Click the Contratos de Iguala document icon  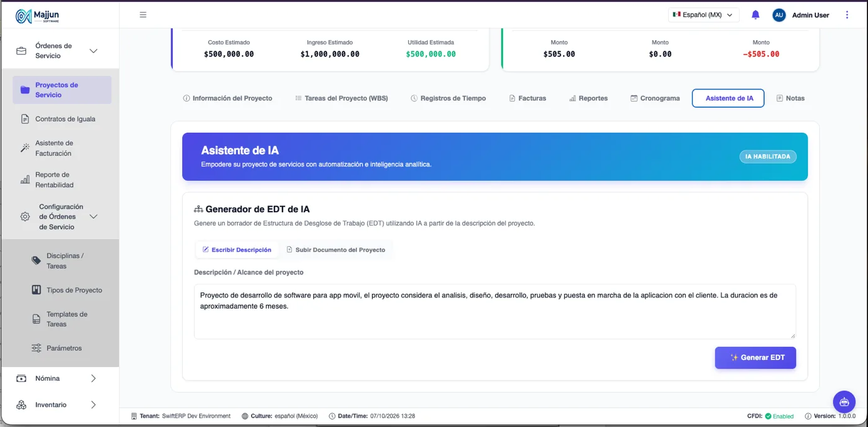pos(25,119)
